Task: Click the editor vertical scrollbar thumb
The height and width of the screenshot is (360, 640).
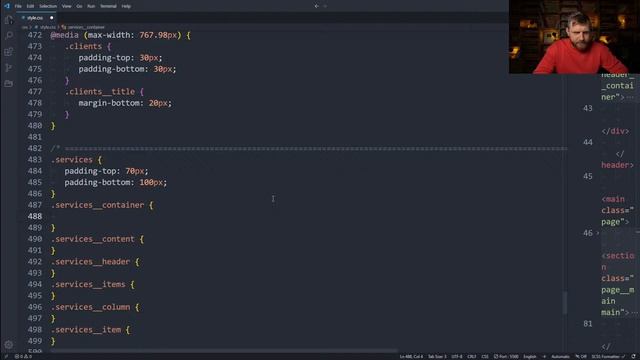Action: [565, 302]
